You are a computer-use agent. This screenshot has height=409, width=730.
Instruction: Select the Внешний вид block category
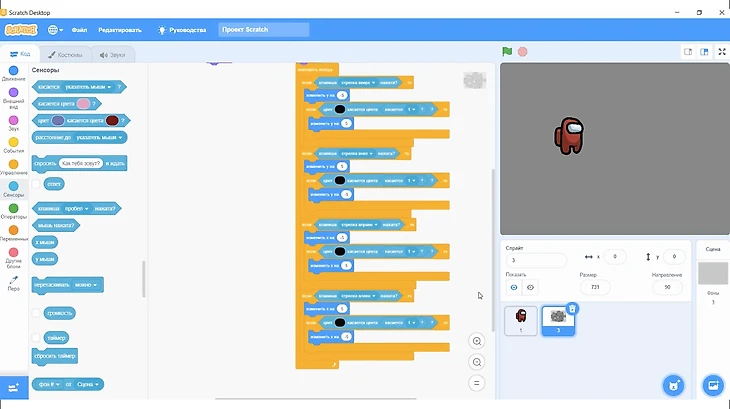tap(14, 97)
